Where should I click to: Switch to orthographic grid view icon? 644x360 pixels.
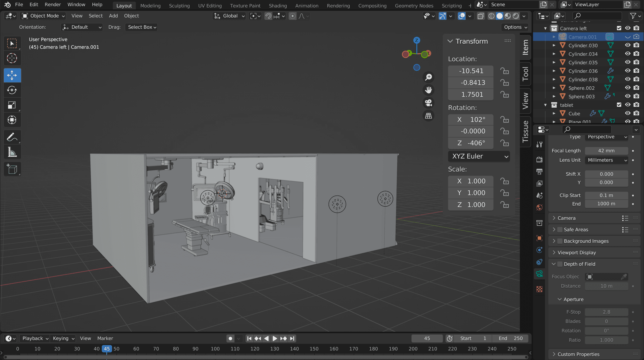[428, 116]
